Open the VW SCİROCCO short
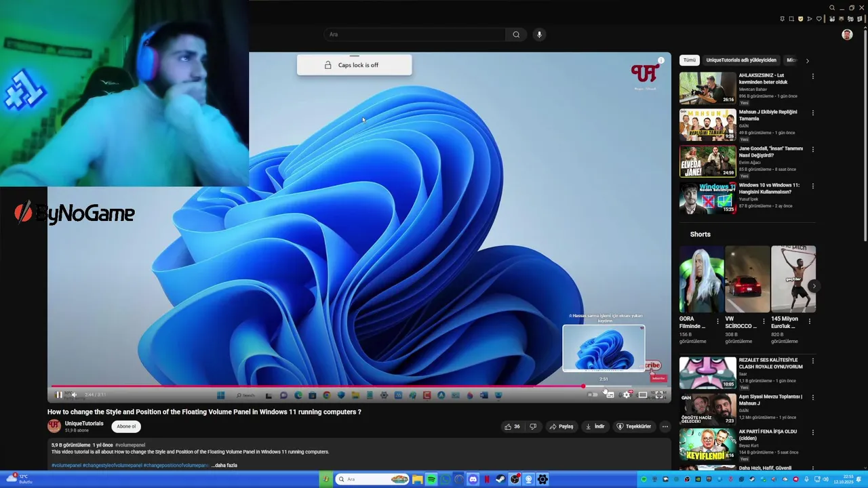This screenshot has width=868, height=488. 747,279
